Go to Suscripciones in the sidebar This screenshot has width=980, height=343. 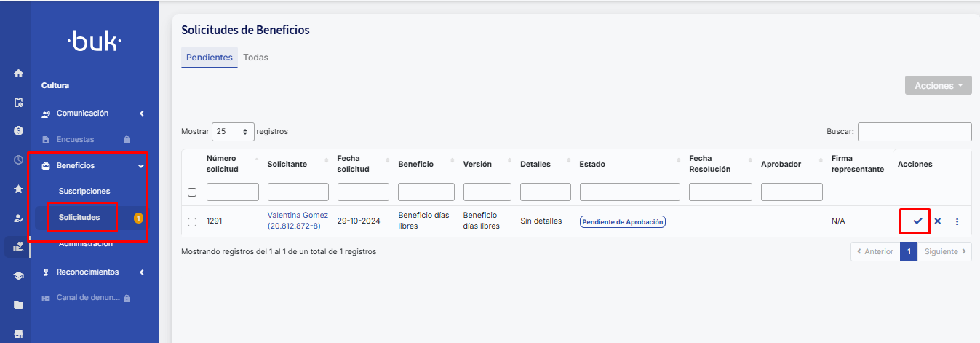click(x=84, y=191)
